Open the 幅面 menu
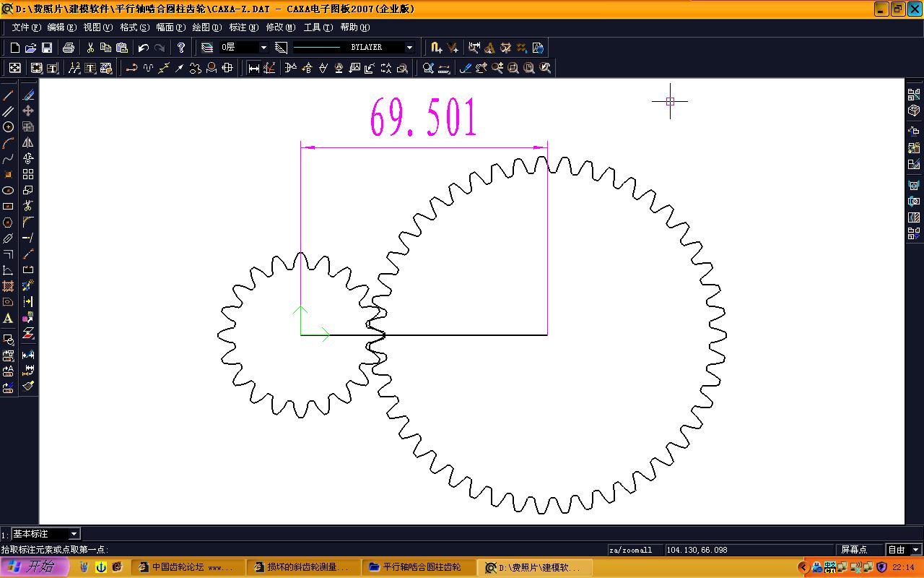The width and height of the screenshot is (924, 578). pos(171,27)
